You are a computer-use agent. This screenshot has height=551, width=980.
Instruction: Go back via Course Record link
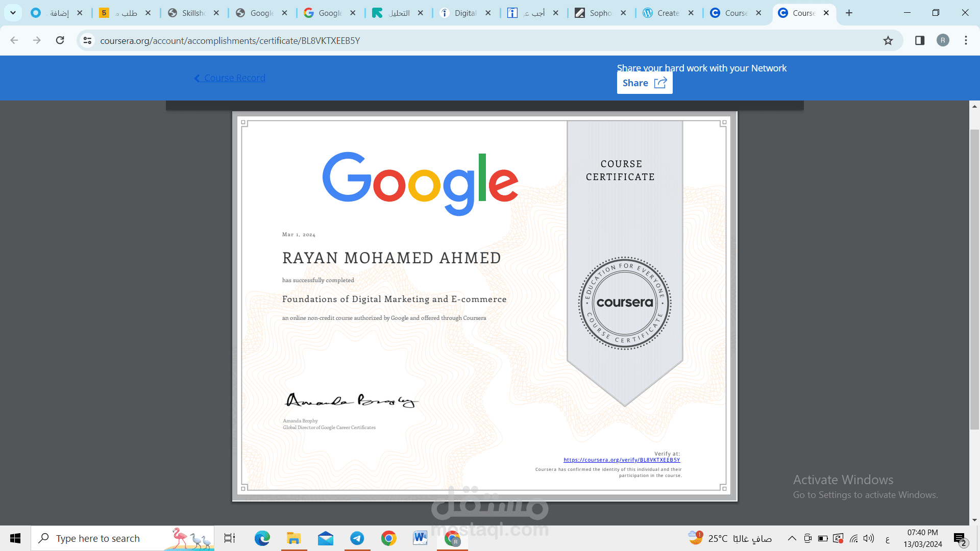pyautogui.click(x=230, y=78)
